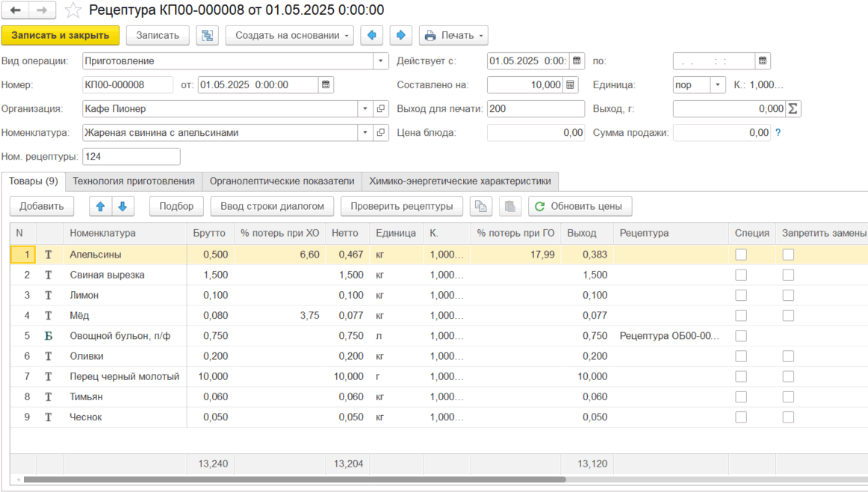Viewport: 868px width, 492px height.
Task: Toggle Запретить замены for Свиная вырезка
Action: [788, 275]
